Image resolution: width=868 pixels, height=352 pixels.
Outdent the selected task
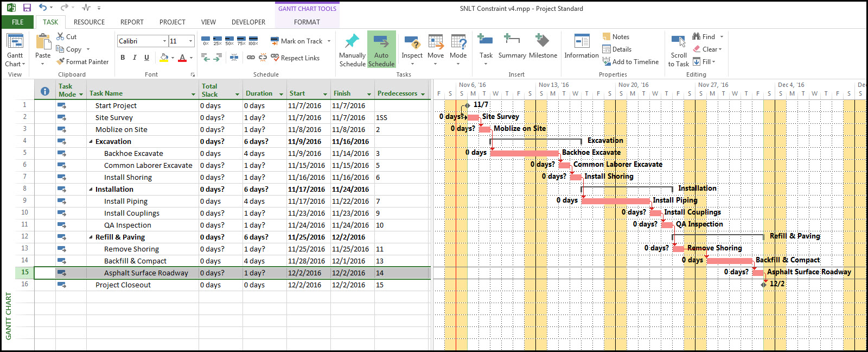205,57
